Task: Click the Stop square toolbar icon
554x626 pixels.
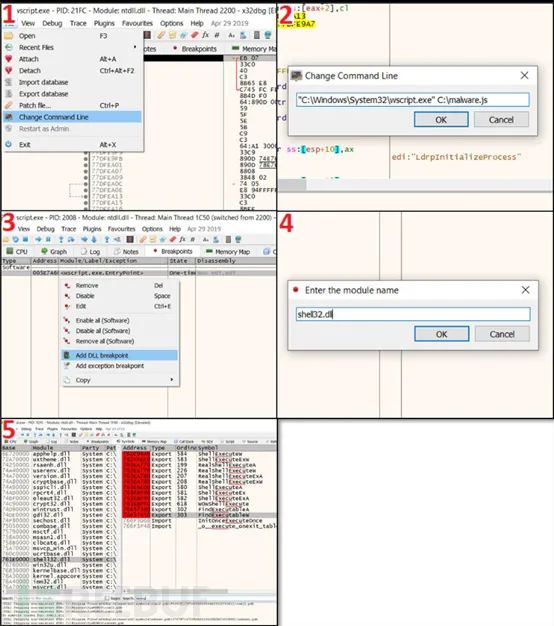Action: coord(25,240)
